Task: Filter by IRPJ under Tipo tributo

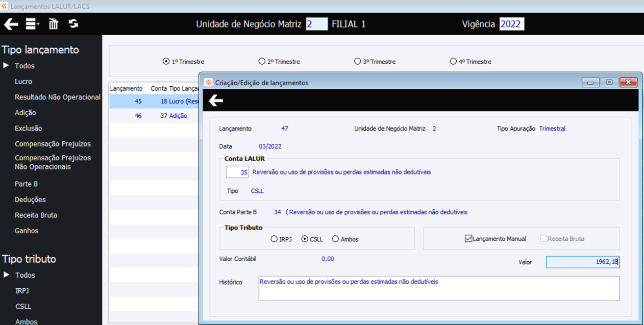Action: click(23, 291)
